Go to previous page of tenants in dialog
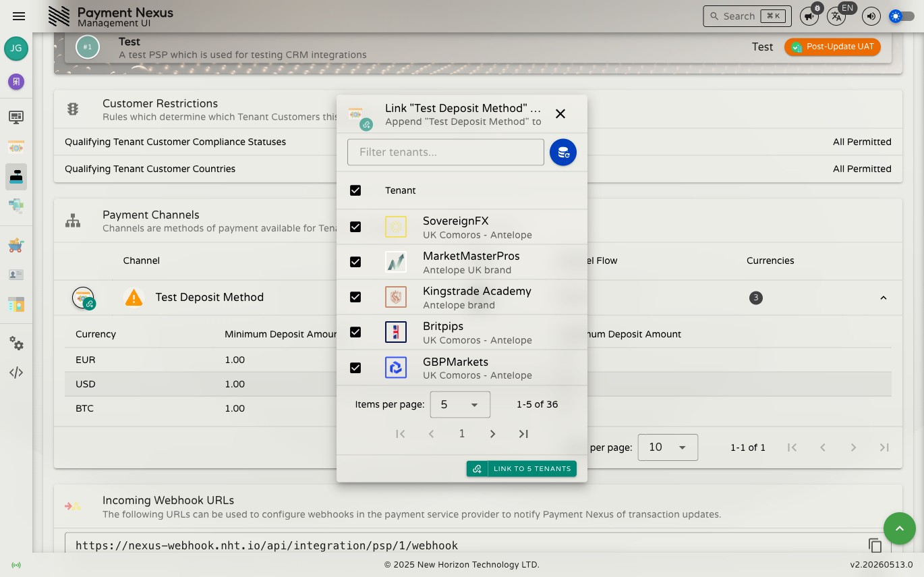Viewport: 924px width, 577px height. point(431,434)
